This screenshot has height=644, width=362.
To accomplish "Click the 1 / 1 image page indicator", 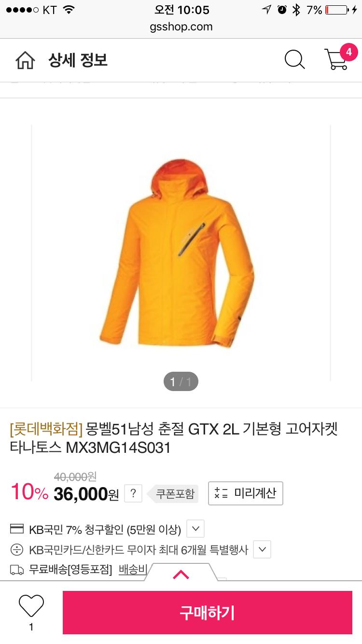I will point(181,382).
